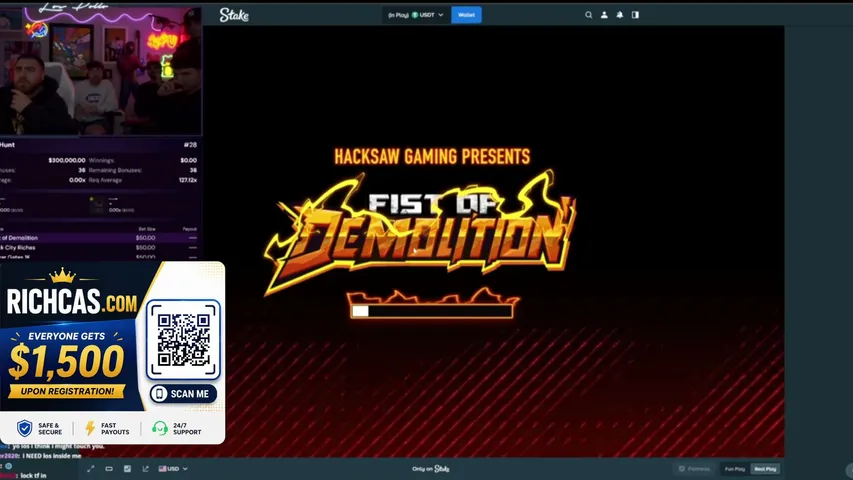Click the Bet Size column header
The height and width of the screenshot is (480, 853).
click(147, 229)
